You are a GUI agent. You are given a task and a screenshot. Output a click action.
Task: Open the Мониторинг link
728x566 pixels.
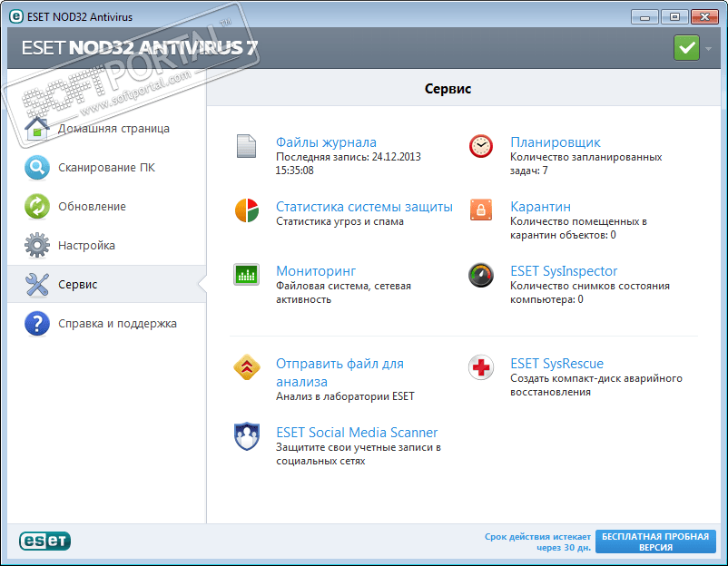[316, 271]
